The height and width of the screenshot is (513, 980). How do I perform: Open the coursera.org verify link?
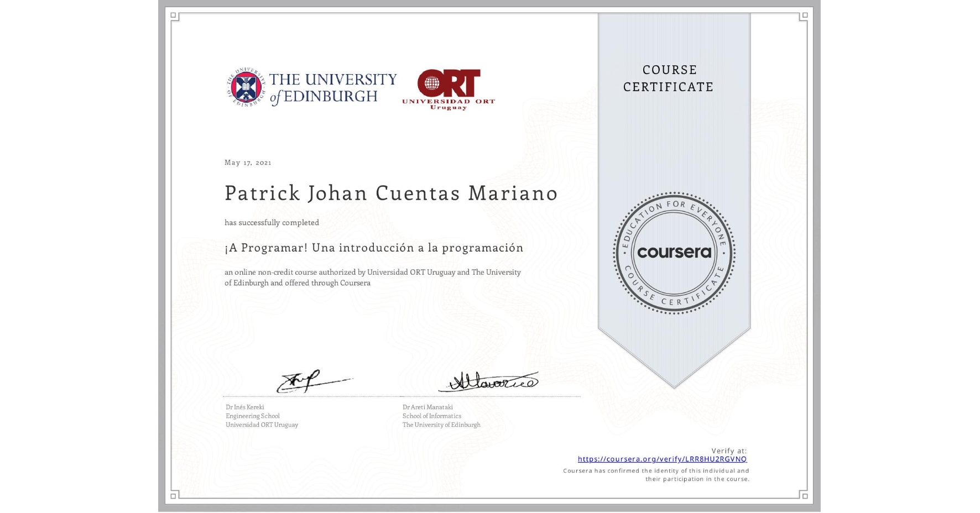662,459
